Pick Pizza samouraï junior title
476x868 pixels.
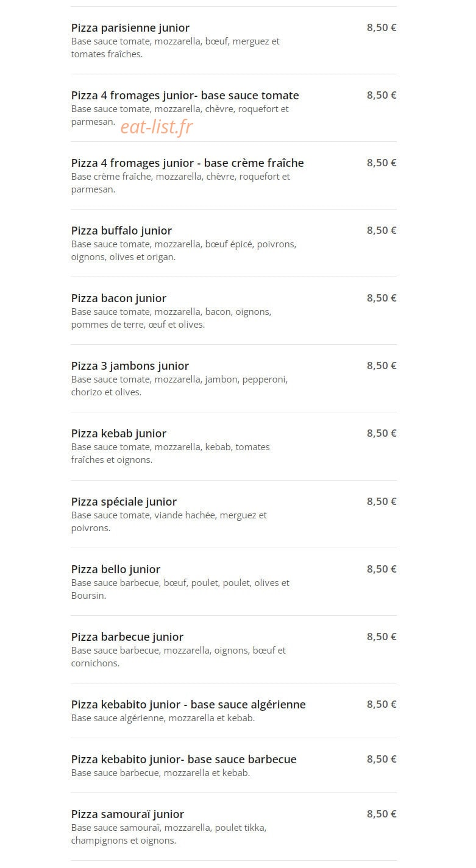click(127, 814)
